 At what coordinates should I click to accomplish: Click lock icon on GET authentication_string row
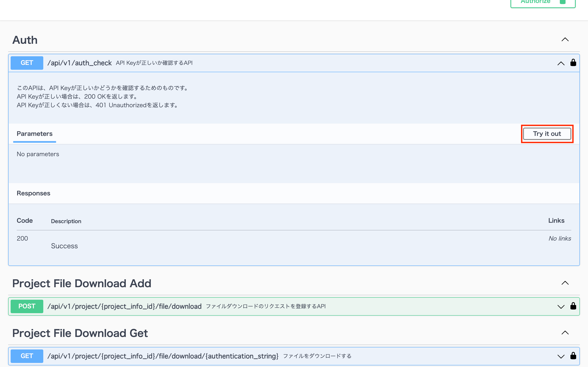click(573, 356)
